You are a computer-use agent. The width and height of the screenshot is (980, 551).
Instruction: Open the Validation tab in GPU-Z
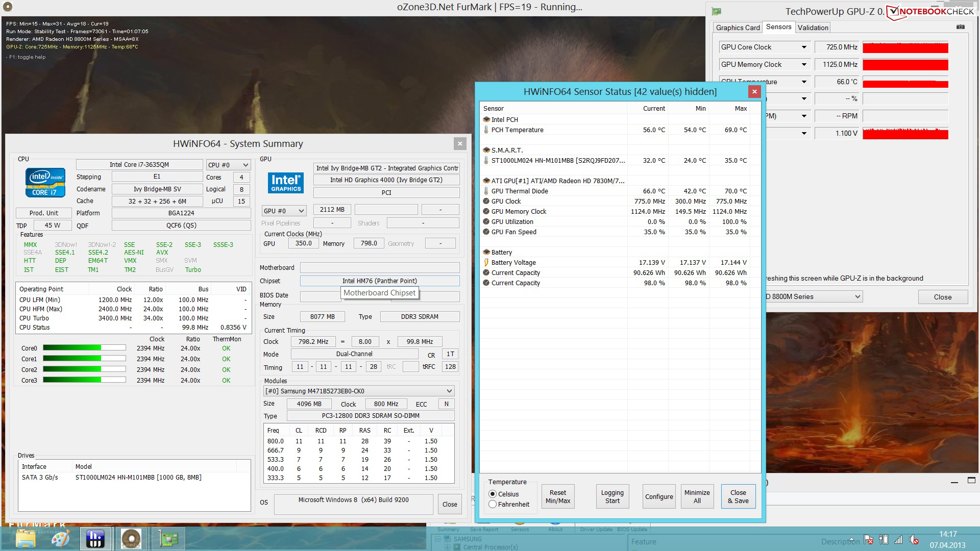pyautogui.click(x=813, y=28)
